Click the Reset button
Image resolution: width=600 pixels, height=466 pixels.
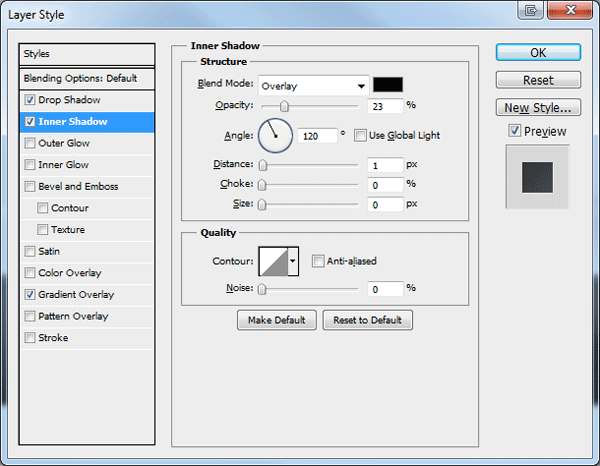[538, 80]
